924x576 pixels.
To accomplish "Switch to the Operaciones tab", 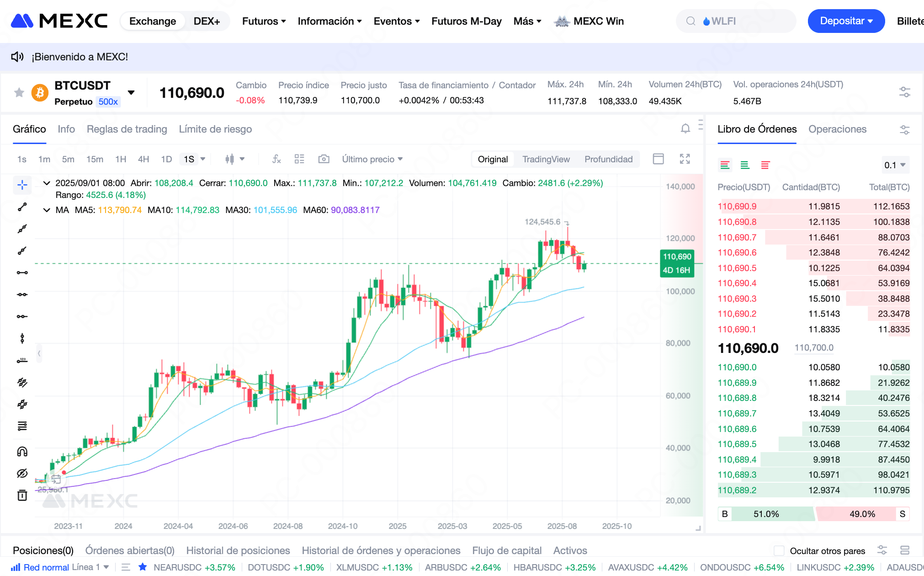I will [837, 129].
